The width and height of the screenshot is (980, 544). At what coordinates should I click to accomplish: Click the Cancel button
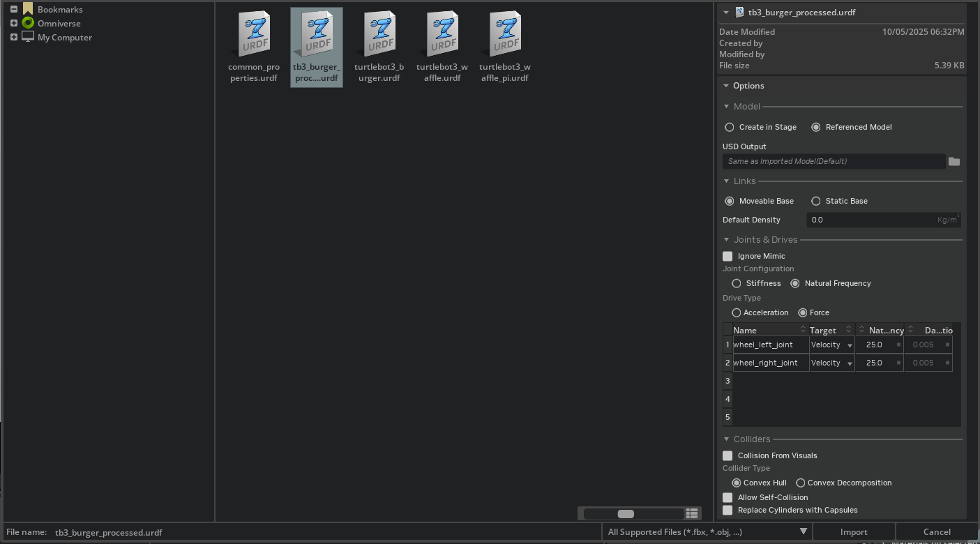click(935, 531)
